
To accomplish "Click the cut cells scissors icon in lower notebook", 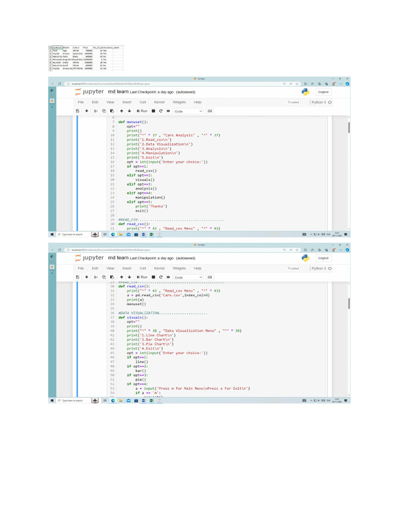I will coord(96,277).
